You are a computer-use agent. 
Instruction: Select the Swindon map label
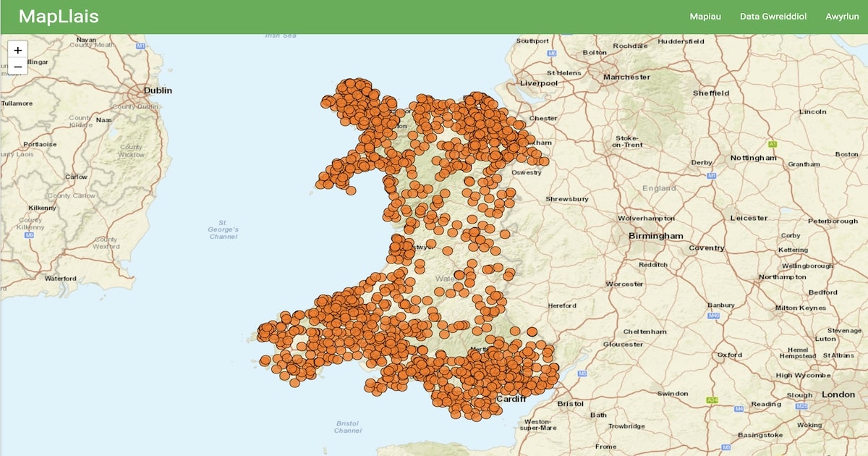pyautogui.click(x=673, y=394)
